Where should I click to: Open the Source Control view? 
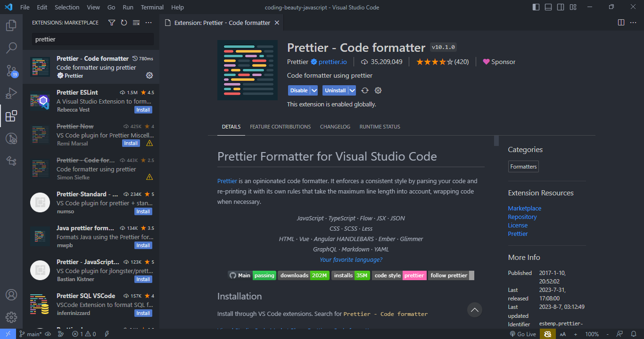[x=11, y=71]
